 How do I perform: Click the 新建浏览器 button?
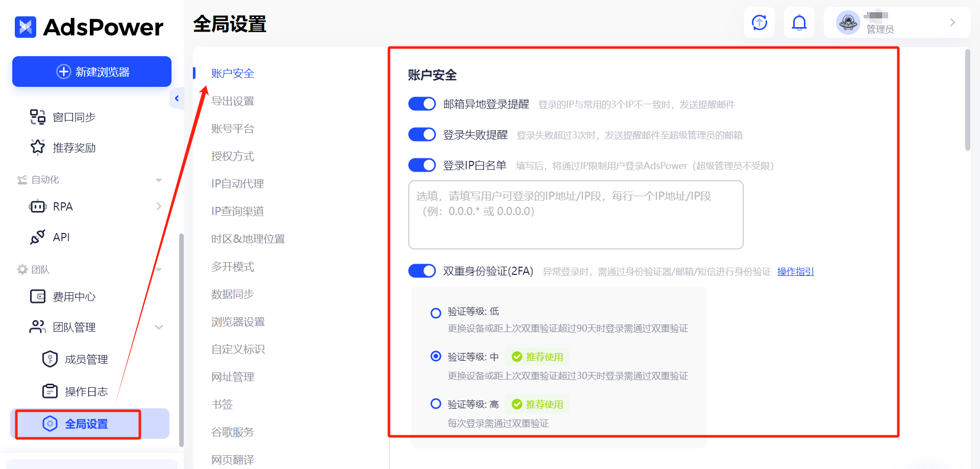[92, 72]
